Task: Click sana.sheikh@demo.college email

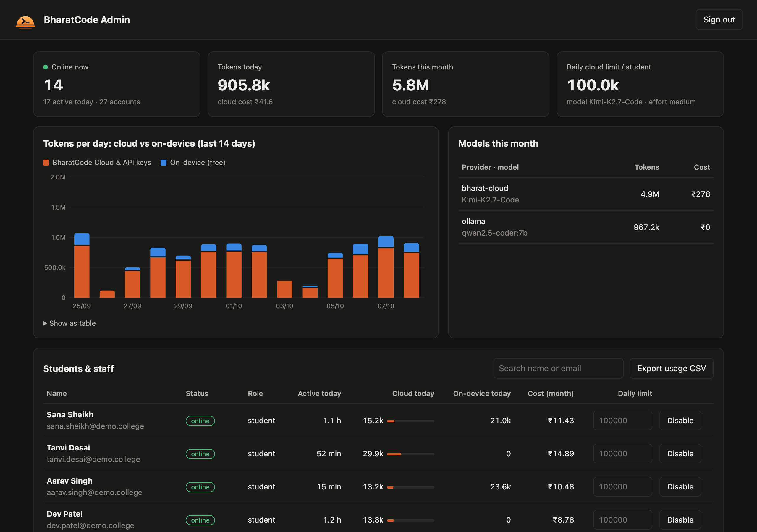Action: coord(95,426)
